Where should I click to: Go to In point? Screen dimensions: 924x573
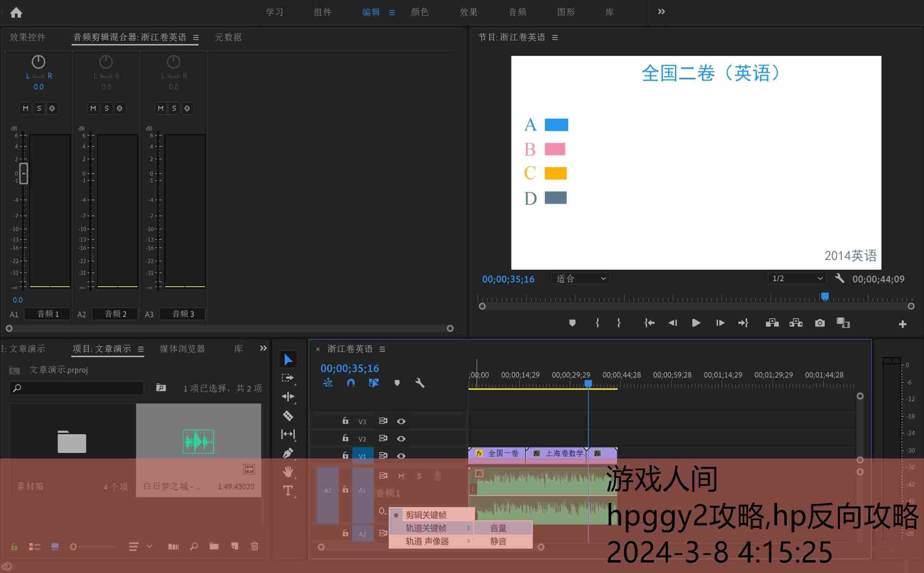coord(649,323)
